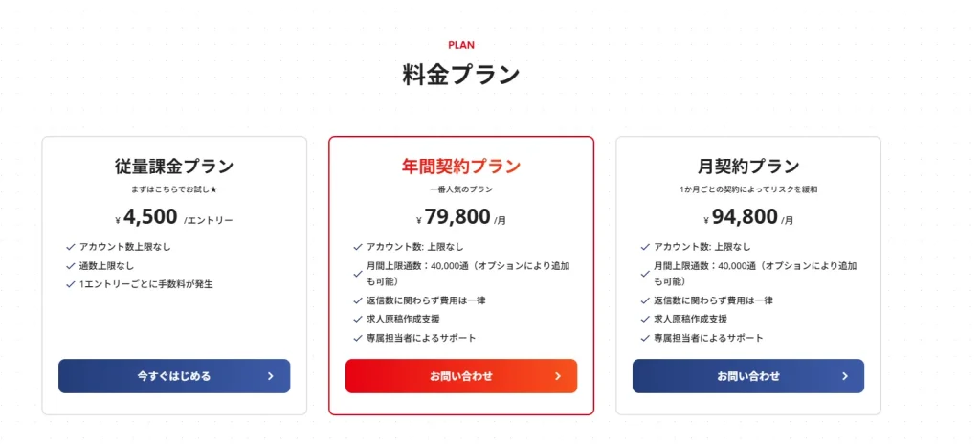Click checkmark beside アカウント数: 上限なし in 月契約プラン
This screenshot has height=445, width=980.
pyautogui.click(x=645, y=247)
